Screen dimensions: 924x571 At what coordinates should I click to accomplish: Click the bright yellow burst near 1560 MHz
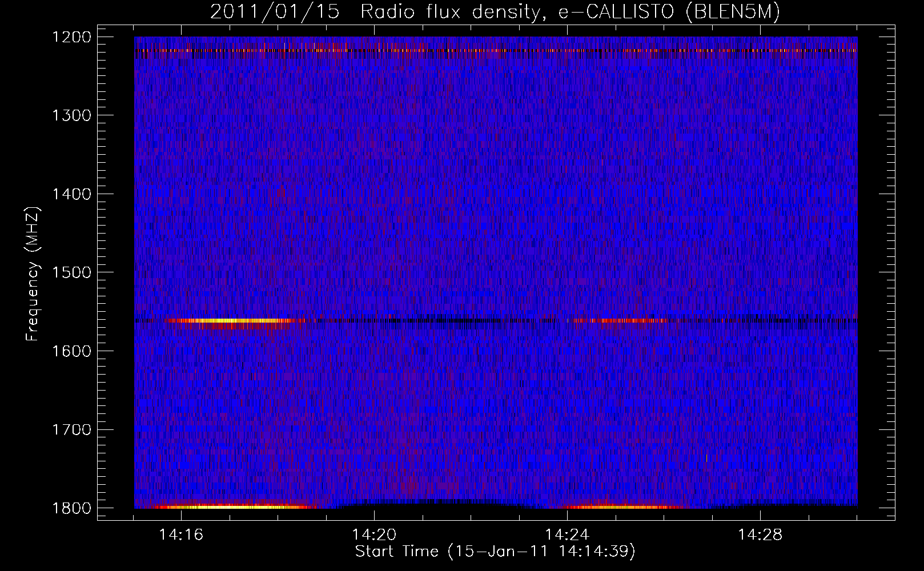234,321
